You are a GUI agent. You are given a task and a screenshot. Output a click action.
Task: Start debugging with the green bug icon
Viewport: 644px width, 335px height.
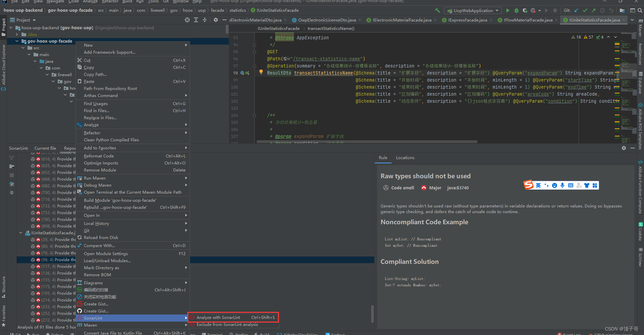pos(516,10)
